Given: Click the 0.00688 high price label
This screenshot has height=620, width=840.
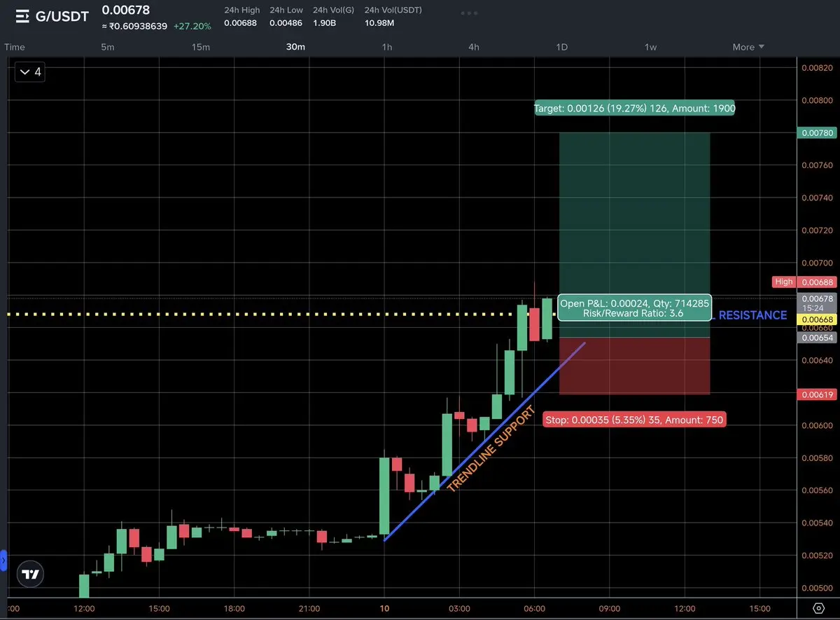Looking at the screenshot, I should 817,282.
